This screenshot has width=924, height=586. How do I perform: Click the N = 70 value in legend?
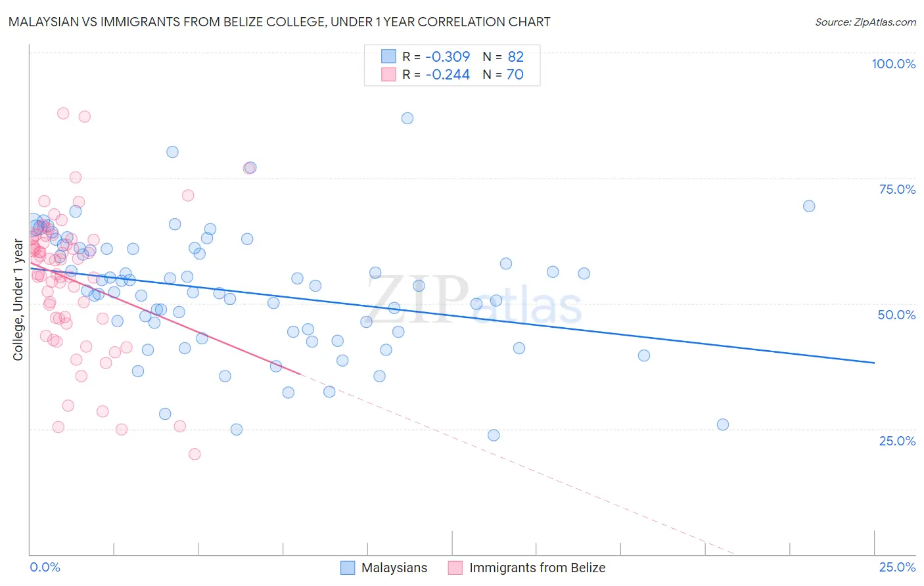coord(503,74)
